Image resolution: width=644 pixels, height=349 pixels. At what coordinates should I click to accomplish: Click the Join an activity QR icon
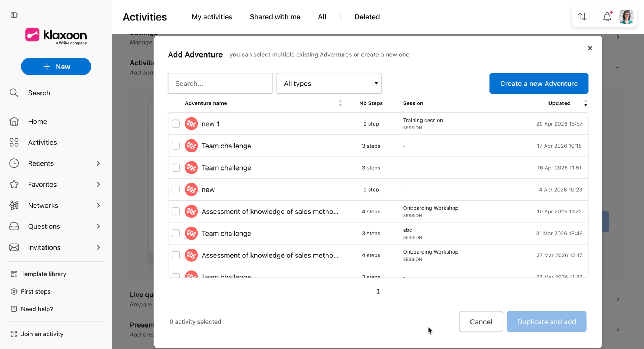click(x=14, y=334)
